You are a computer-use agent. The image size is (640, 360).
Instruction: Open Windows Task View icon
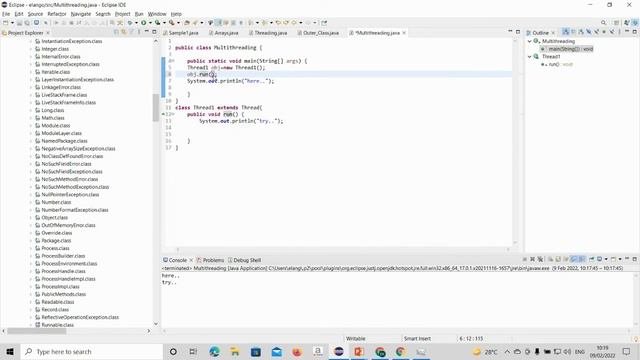point(193,351)
